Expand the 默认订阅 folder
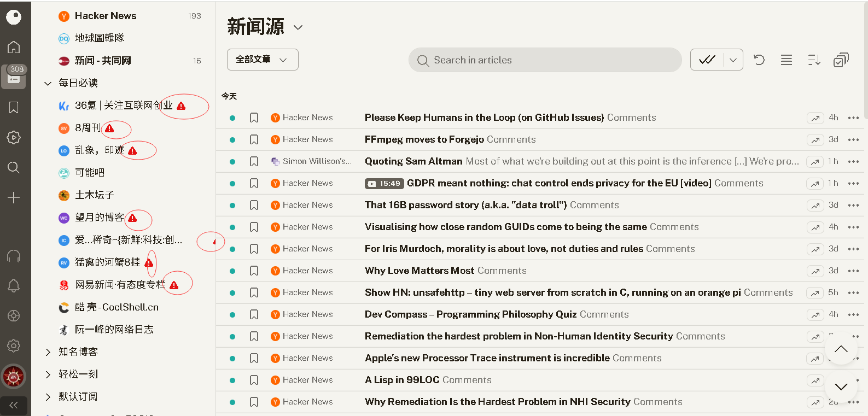Viewport: 868px width, 416px height. click(x=48, y=397)
